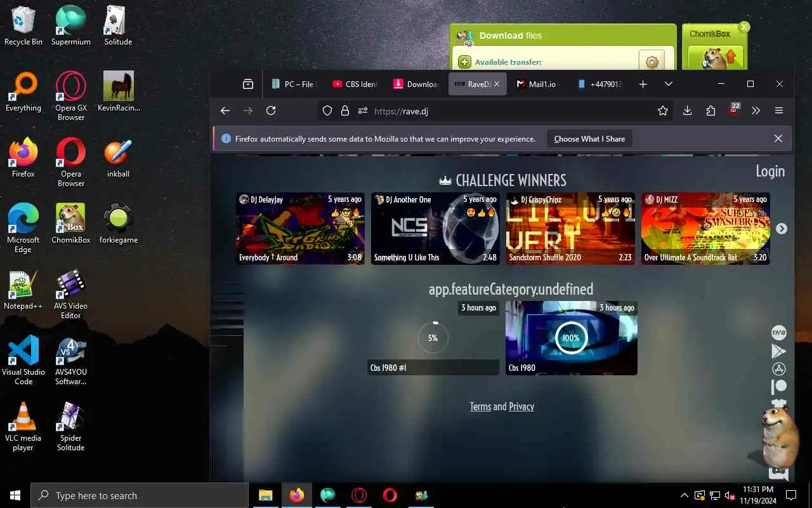Open site security shield icon
Screen dimensions: 812x508
point(327,110)
